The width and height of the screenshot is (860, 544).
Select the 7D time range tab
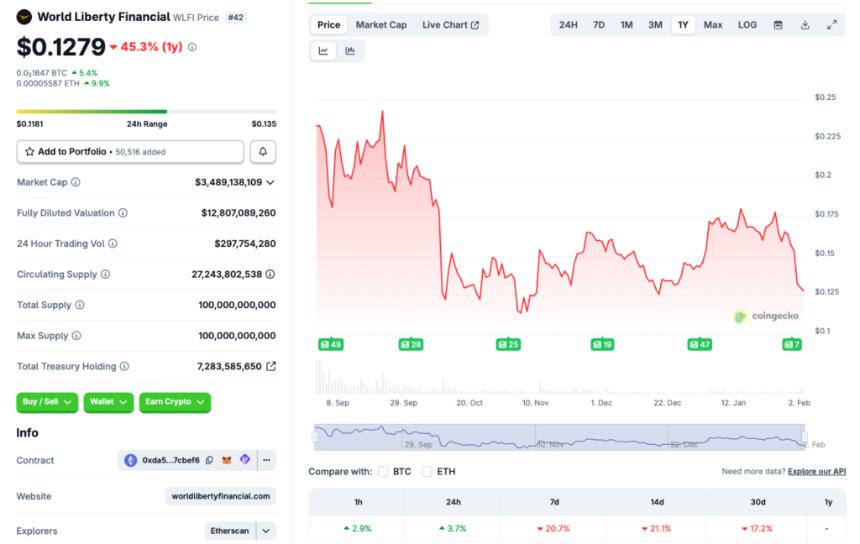tap(598, 25)
